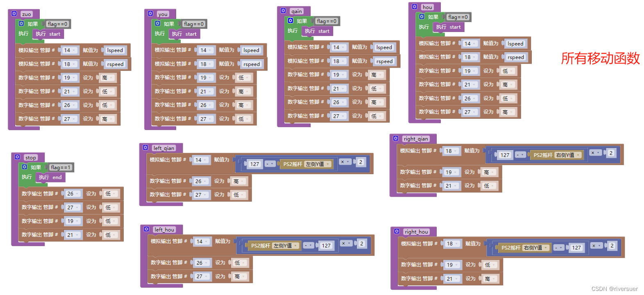Screen dimensions: 644x295
Task: Open the pin 27 level dropdown in left_hou
Action: [240, 277]
